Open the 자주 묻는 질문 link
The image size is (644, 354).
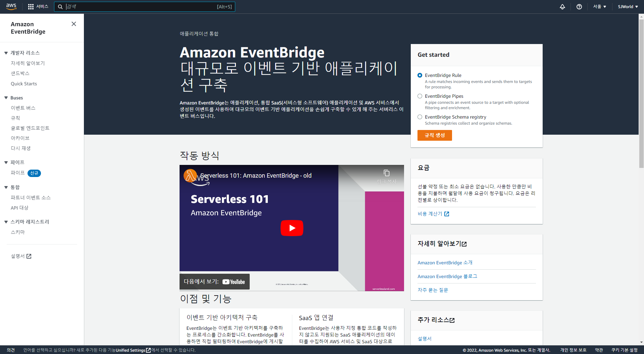tap(433, 290)
